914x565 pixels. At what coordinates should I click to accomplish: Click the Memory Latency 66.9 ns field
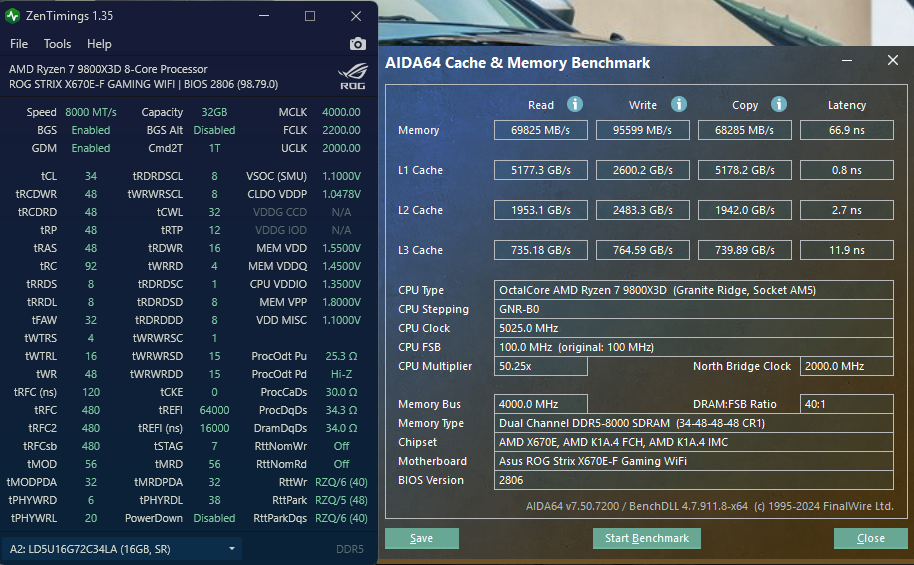[846, 130]
